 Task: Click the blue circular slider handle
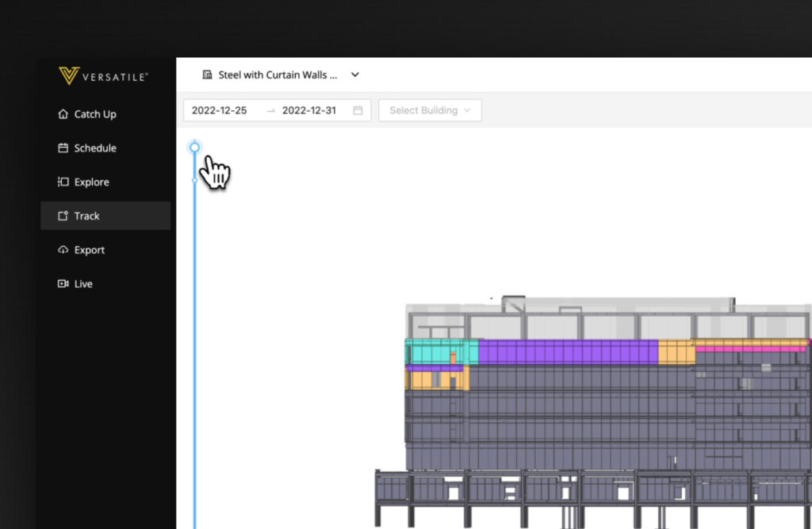[195, 147]
